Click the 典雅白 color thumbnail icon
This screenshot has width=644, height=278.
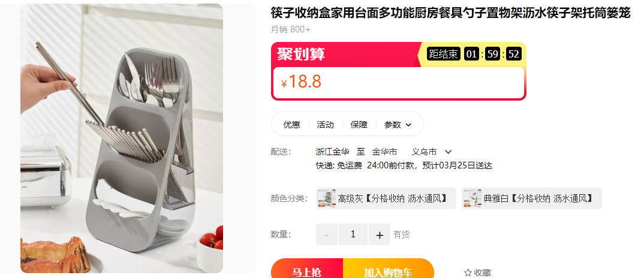(x=473, y=198)
